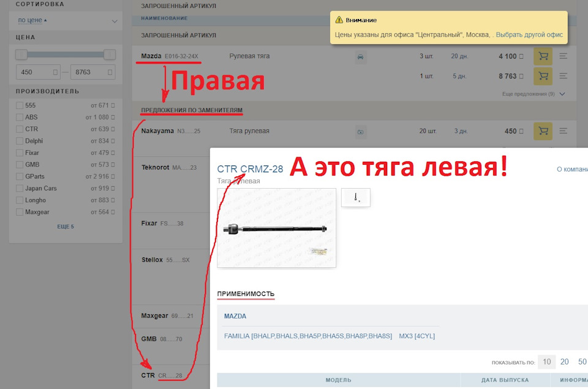
Task: Click warning icon in Внимание notice
Action: (339, 20)
